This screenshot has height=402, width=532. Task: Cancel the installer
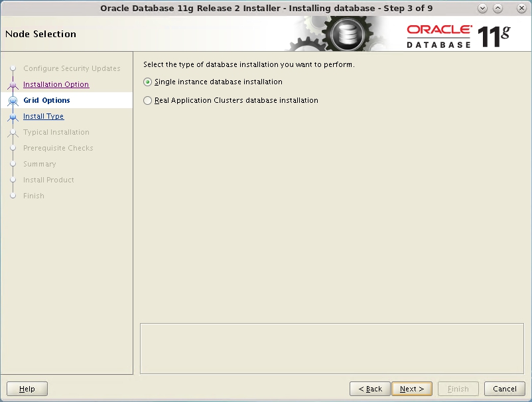coord(505,389)
